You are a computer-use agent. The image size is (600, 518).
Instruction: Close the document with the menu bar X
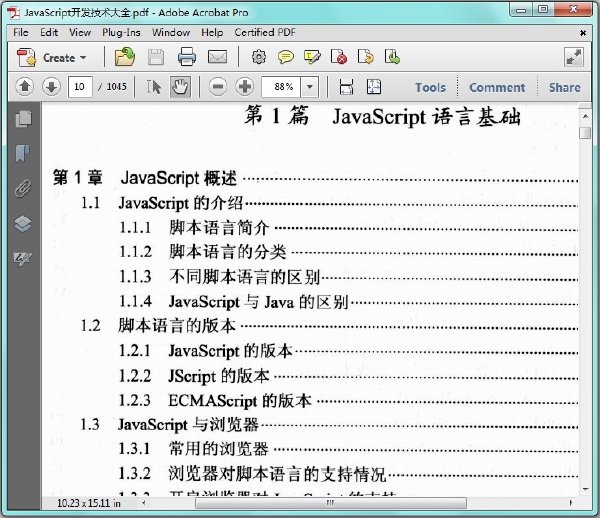pyautogui.click(x=583, y=33)
